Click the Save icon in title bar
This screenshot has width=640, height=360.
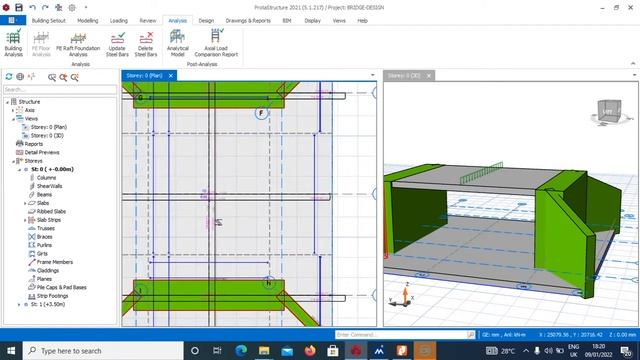coord(19,7)
